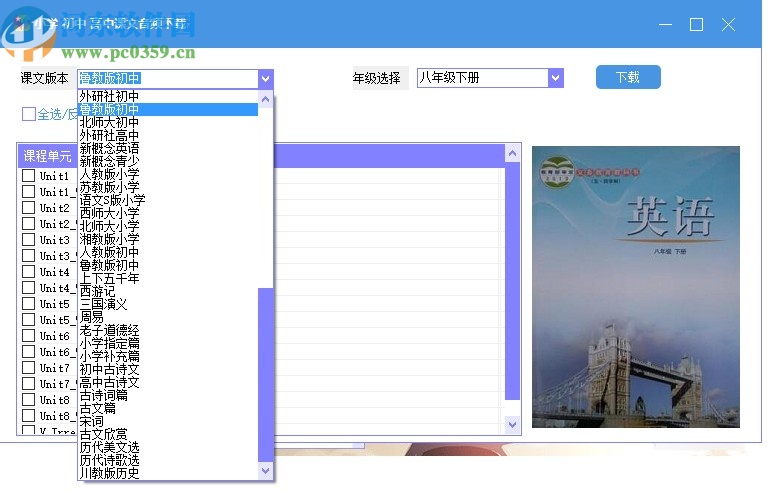The width and height of the screenshot is (778, 491).
Task: Click dropdown list scroll-up arrow
Action: 265,99
